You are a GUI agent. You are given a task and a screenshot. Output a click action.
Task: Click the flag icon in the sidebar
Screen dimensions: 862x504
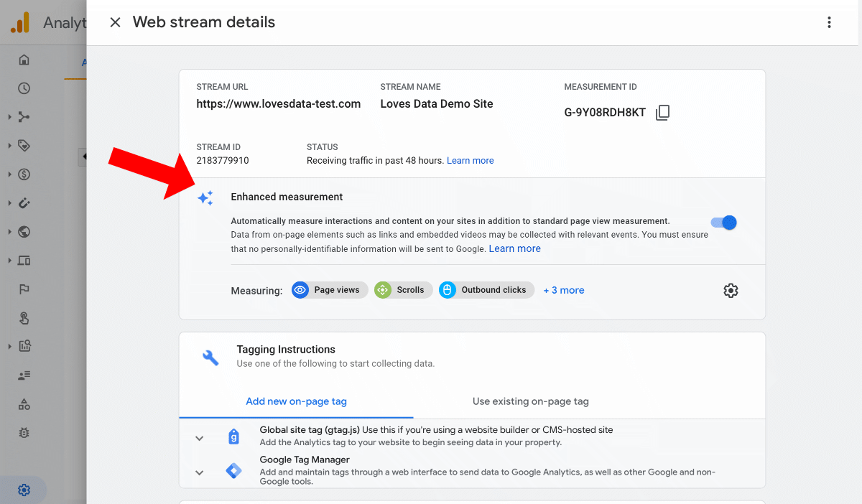23,289
